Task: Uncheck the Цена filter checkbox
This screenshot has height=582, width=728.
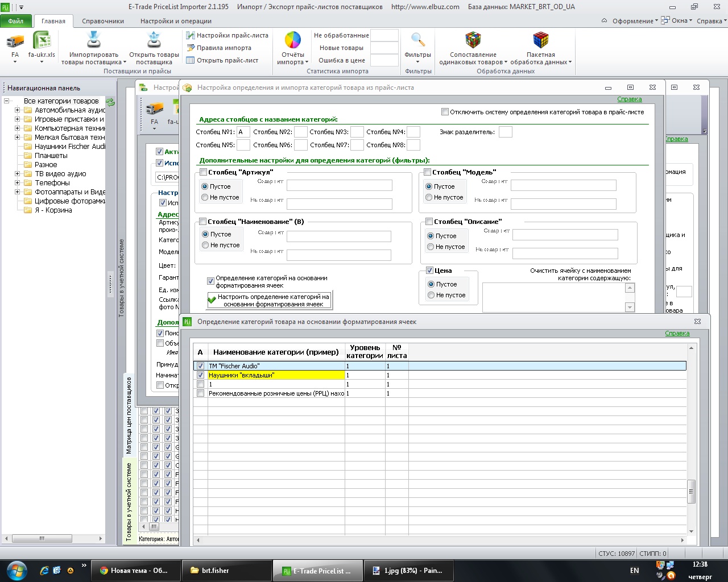Action: tap(430, 271)
